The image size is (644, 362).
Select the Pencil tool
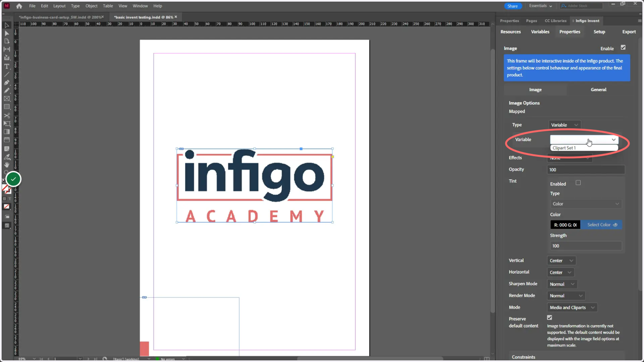(x=7, y=91)
